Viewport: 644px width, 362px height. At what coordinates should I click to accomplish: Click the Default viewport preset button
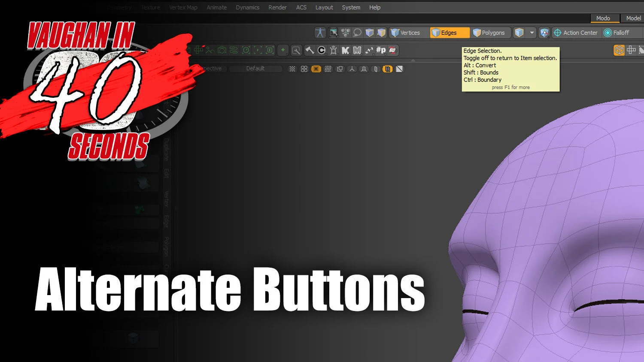click(256, 68)
